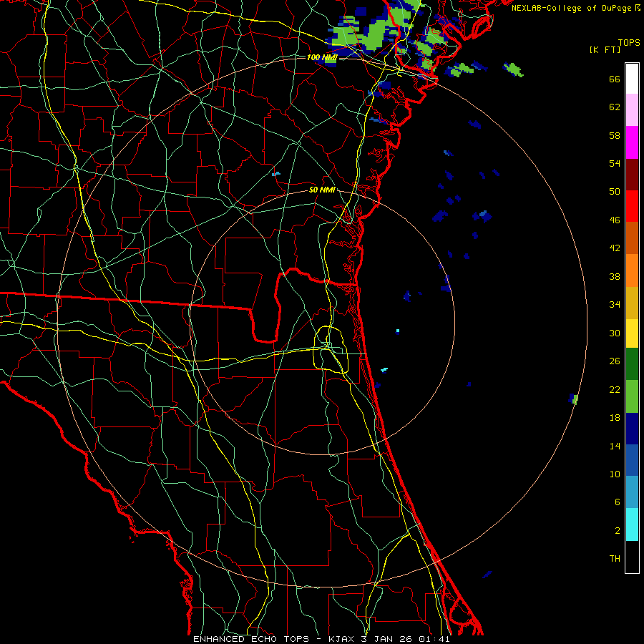Click the legend value 10
This screenshot has height=644, width=644.
[615, 474]
